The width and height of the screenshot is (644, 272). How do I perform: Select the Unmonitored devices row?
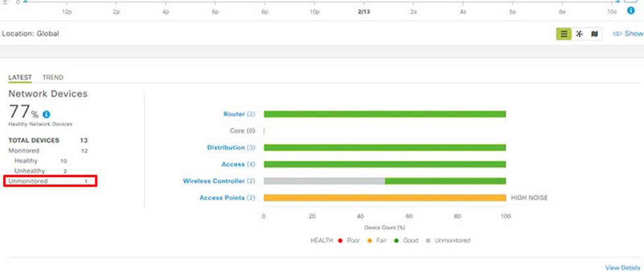click(50, 181)
